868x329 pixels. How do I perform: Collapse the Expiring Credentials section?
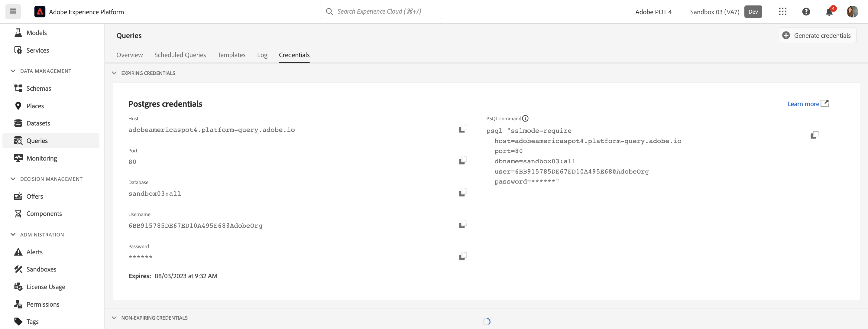pos(114,73)
